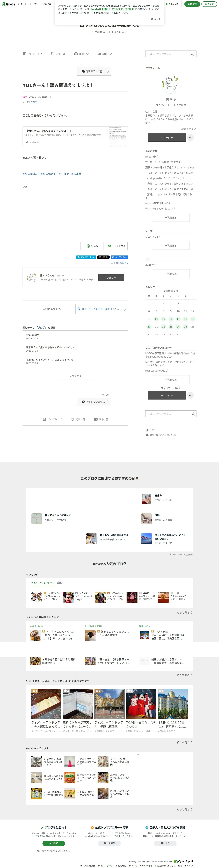Open 記事一覧 in the bottom nav
The image size is (219, 868).
click(x=78, y=419)
